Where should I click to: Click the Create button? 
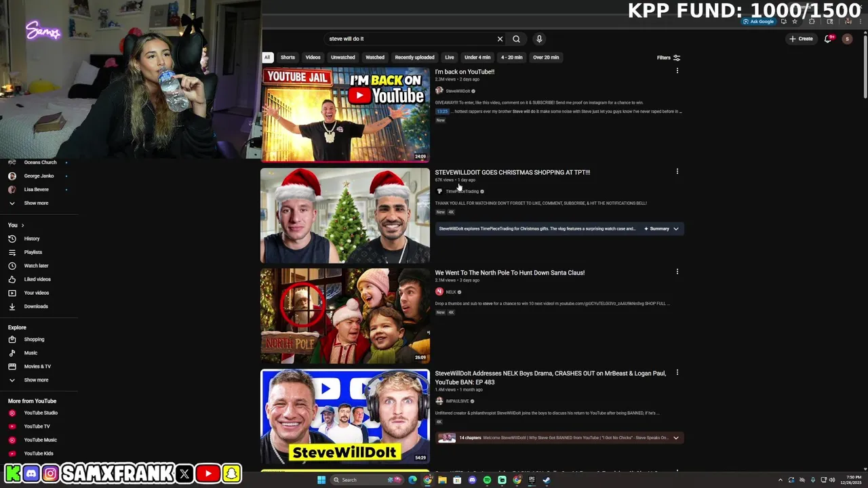(801, 39)
